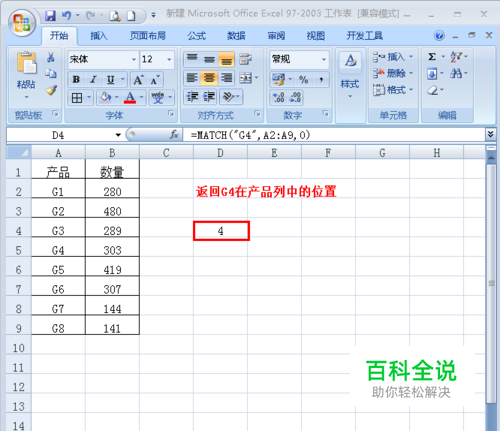This screenshot has height=431, width=500.
Task: Open the Page Layout ribbon tab
Action: point(148,35)
